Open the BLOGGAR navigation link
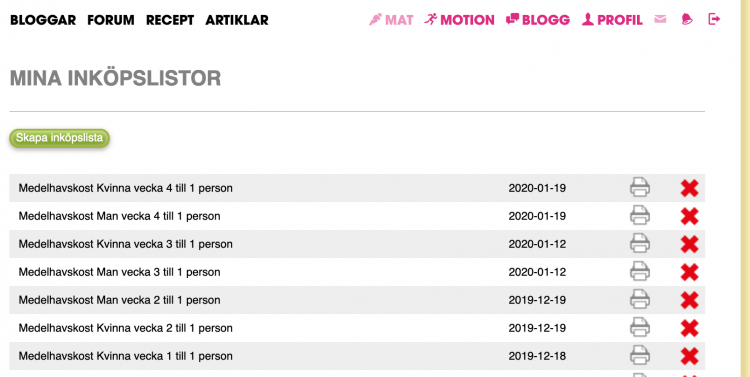Image resolution: width=750 pixels, height=377 pixels. (x=43, y=20)
